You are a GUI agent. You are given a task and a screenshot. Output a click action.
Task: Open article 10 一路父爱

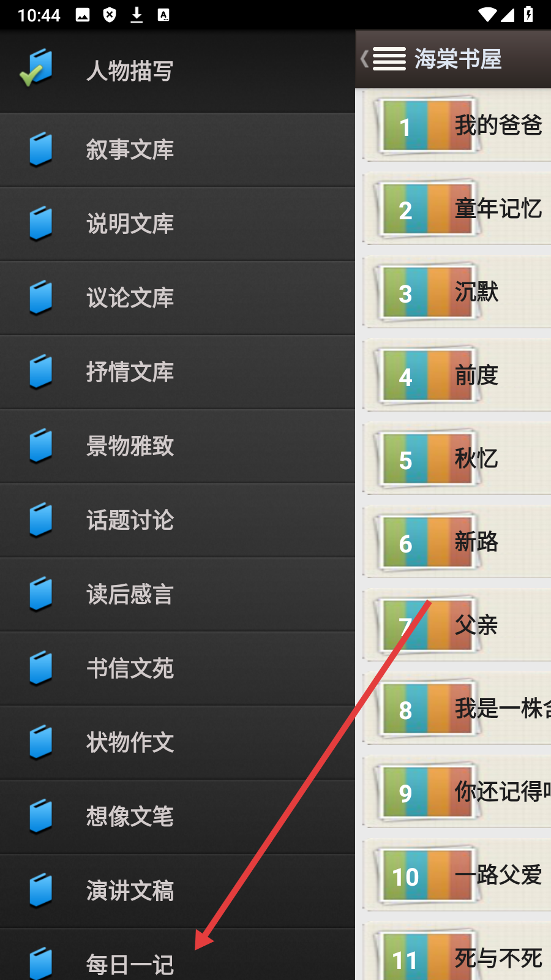[457, 875]
